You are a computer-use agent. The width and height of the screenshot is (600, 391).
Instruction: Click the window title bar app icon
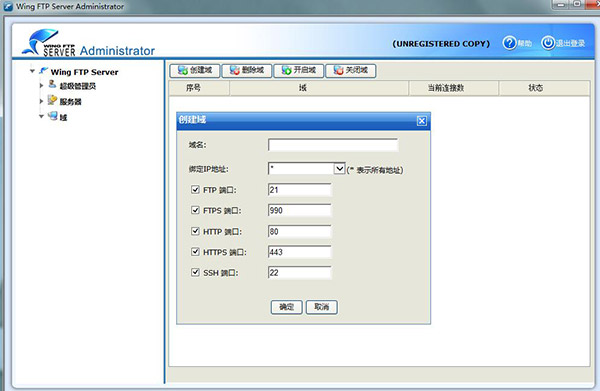coord(8,7)
